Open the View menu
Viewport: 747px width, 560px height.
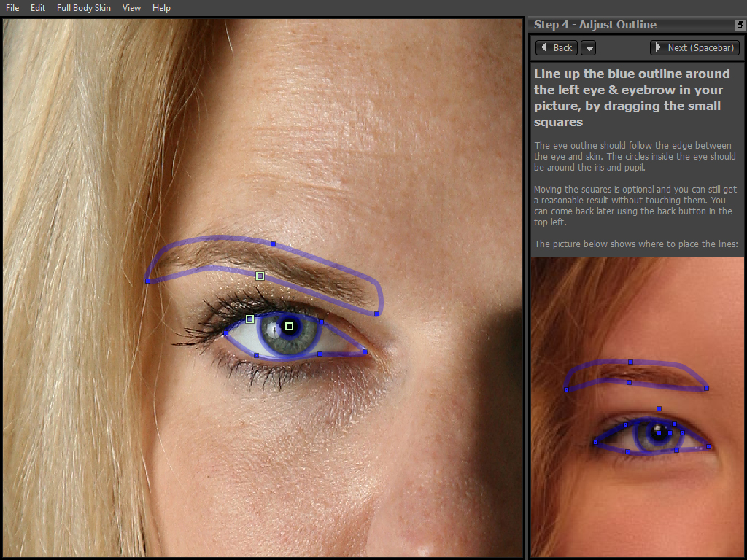coord(131,8)
